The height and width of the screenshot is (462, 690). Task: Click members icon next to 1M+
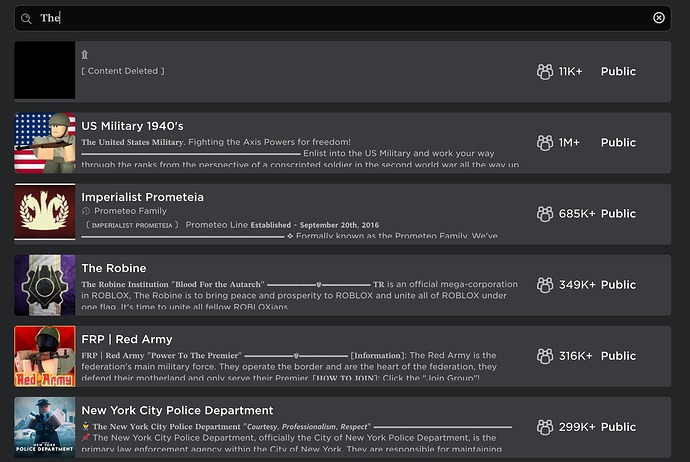pyautogui.click(x=545, y=143)
